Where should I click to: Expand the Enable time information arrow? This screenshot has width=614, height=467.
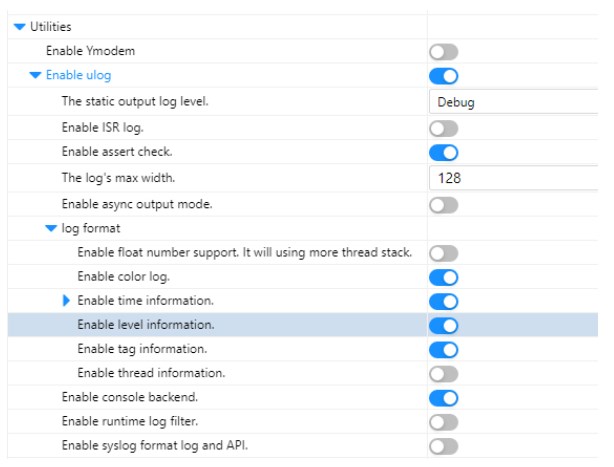[x=67, y=300]
